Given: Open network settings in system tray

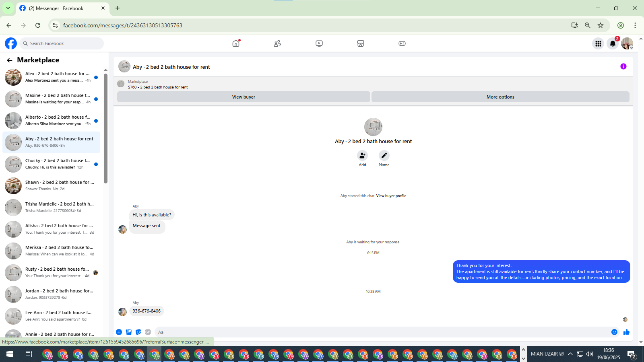Looking at the screenshot, I should [580, 354].
